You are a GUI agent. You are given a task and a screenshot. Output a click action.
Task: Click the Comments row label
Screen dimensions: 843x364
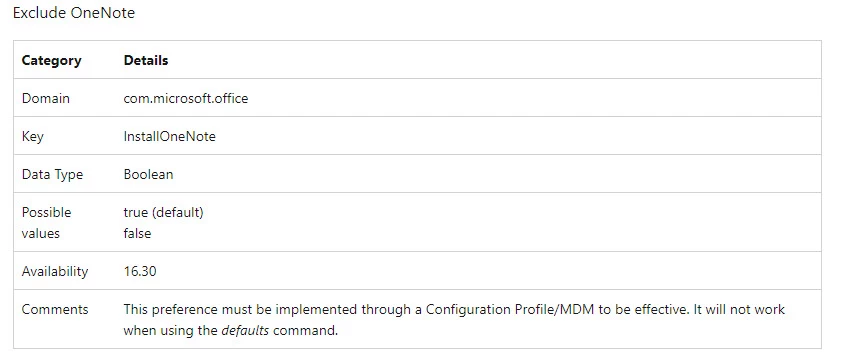[x=55, y=309]
